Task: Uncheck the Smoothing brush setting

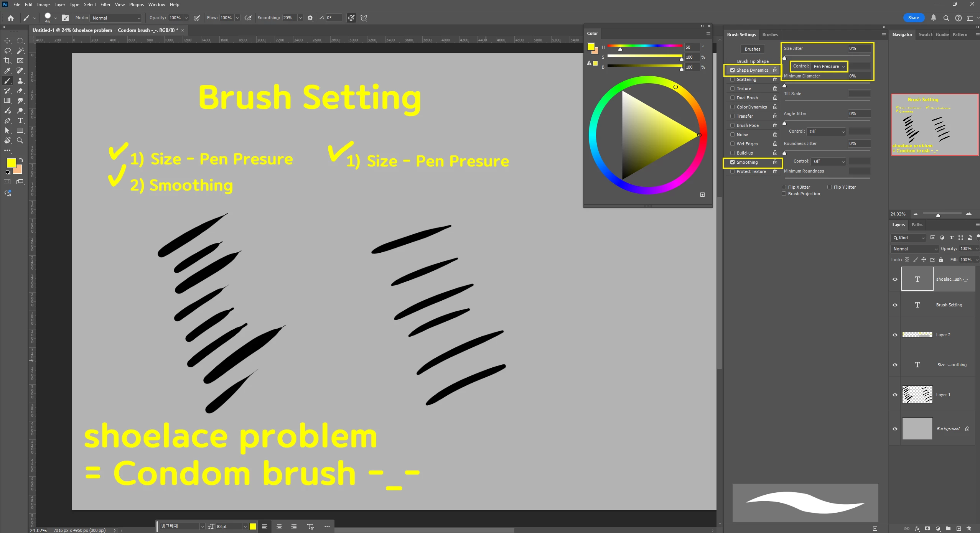Action: [x=733, y=162]
